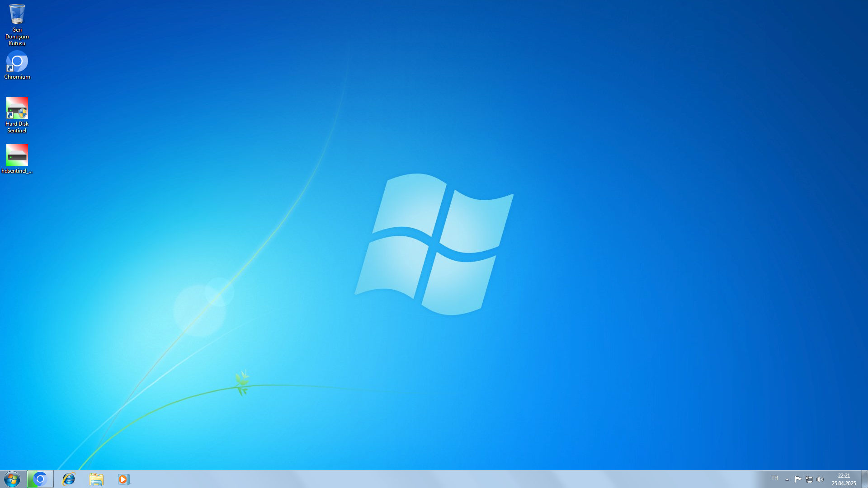Open the volume speaker tray icon
The width and height of the screenshot is (868, 488).
click(x=820, y=479)
